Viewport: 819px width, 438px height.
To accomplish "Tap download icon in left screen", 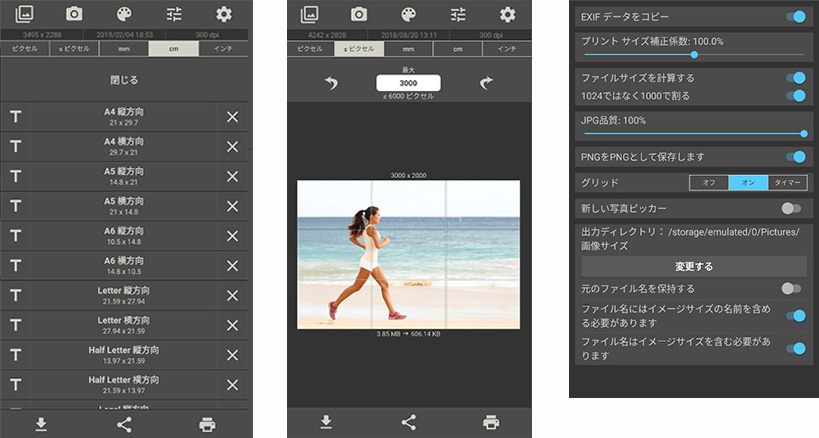I will (x=41, y=424).
